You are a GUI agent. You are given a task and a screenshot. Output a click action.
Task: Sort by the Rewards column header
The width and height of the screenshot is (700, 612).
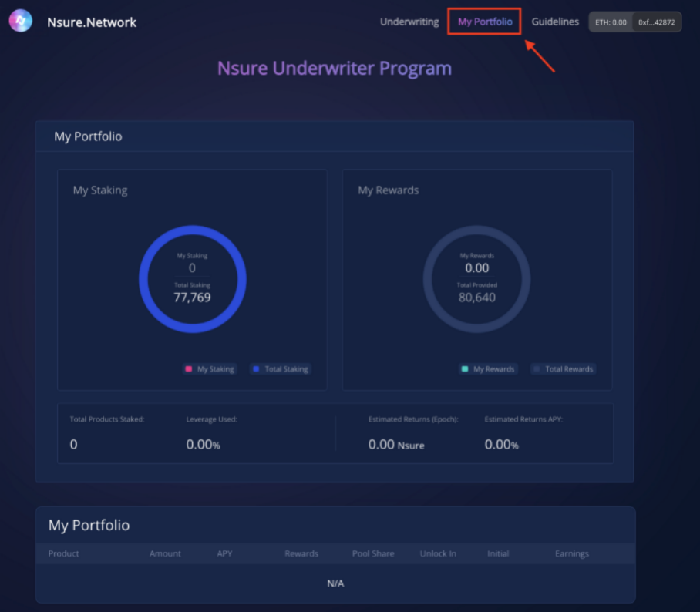[x=301, y=553]
